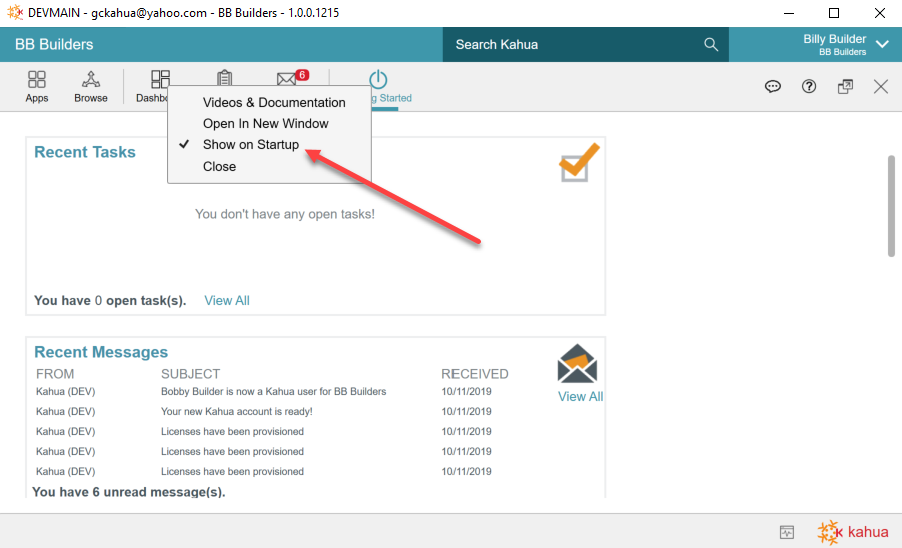902x548 pixels.
Task: Click the Dashboard grid icon
Action: click(160, 79)
